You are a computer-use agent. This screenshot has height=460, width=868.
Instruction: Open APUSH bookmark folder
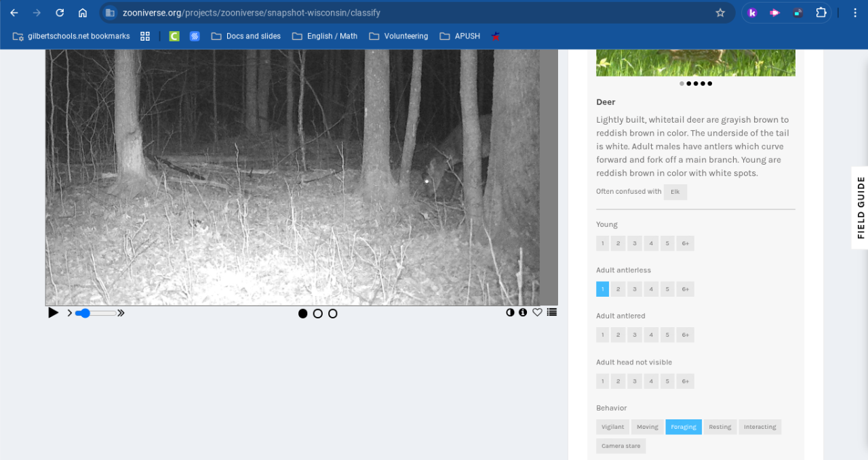tap(460, 36)
